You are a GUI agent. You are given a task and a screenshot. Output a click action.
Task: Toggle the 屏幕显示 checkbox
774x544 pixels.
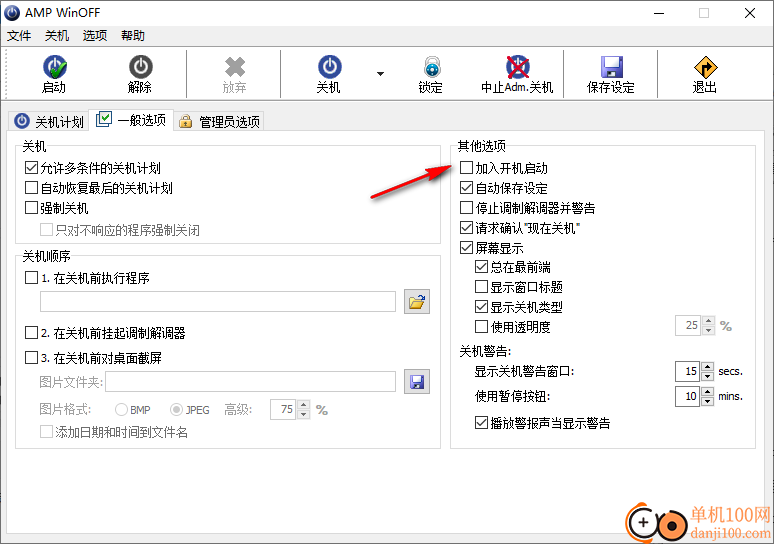tap(466, 247)
